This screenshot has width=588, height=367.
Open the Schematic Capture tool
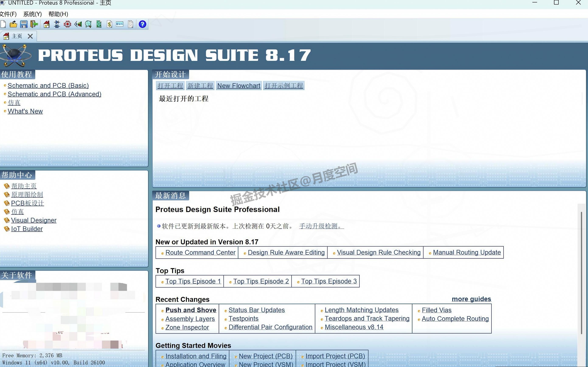coord(57,24)
